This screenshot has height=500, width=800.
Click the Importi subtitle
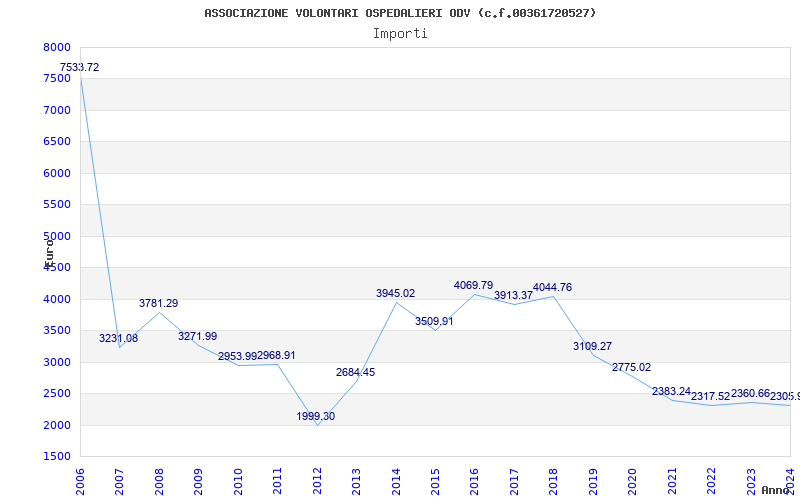[400, 34]
